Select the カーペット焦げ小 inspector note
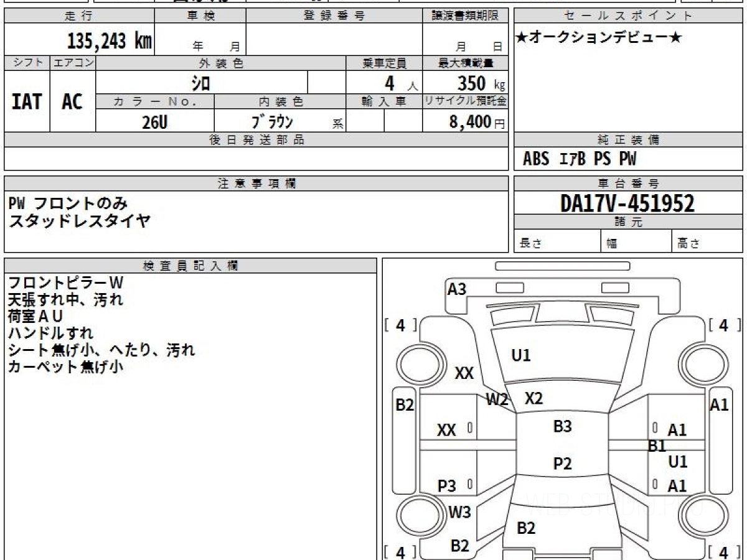Viewport: 747px width, 560px height. click(x=65, y=366)
